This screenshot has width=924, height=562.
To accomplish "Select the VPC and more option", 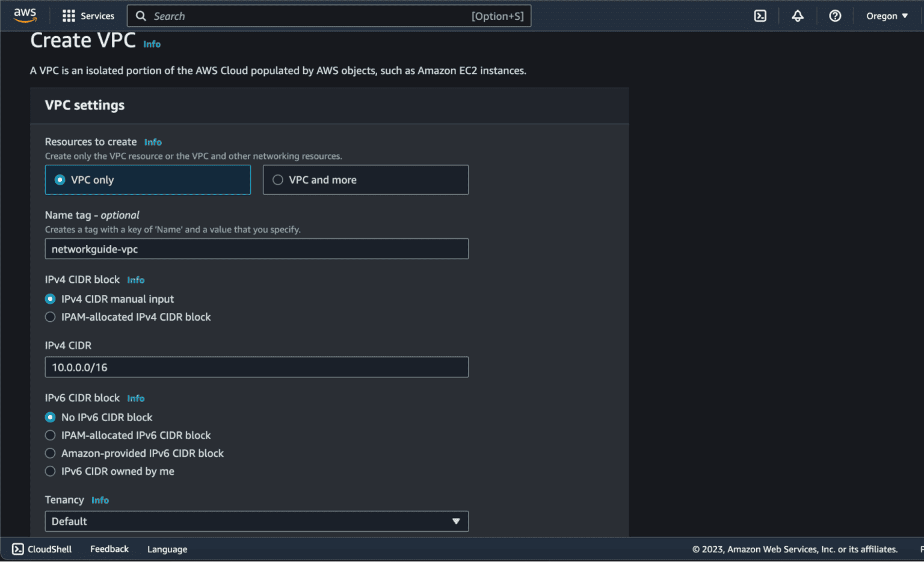I will [x=277, y=179].
